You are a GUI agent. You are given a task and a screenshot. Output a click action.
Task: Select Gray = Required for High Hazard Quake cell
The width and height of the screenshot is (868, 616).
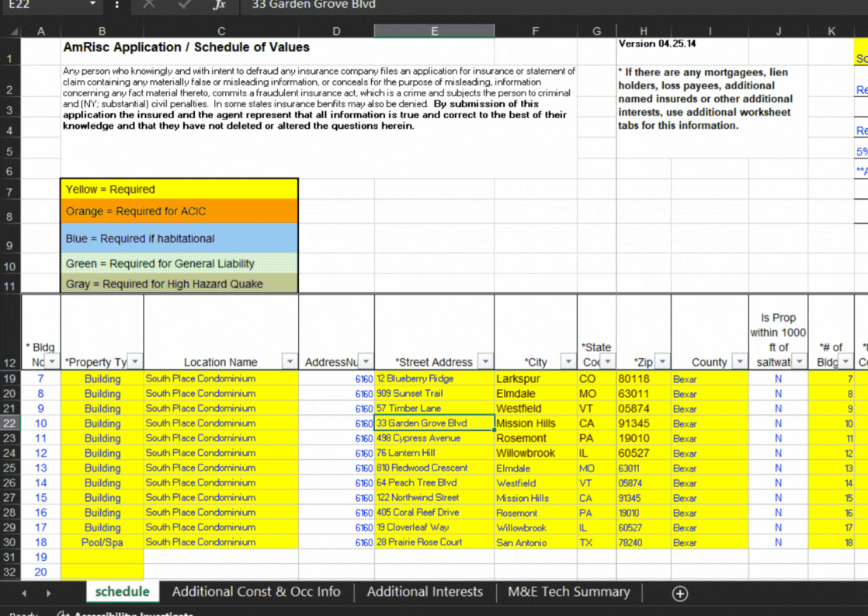(179, 284)
